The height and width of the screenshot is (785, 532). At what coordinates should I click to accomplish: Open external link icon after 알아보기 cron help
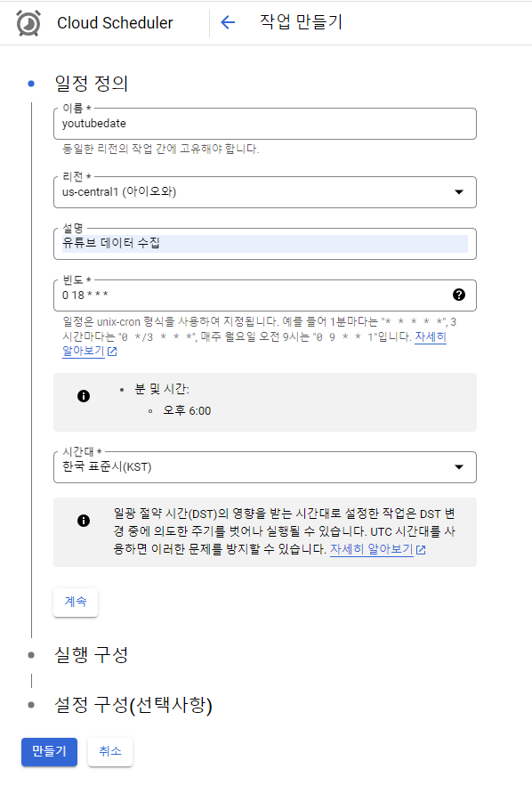112,352
